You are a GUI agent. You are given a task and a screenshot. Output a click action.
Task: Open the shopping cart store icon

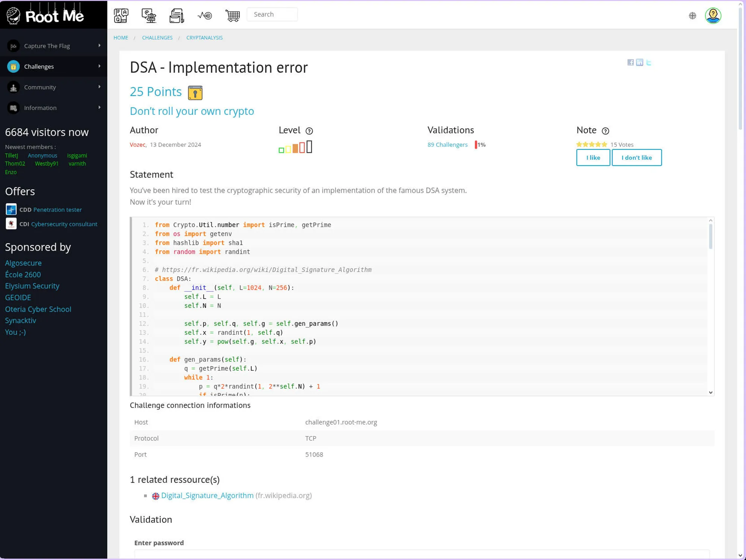[x=232, y=15]
